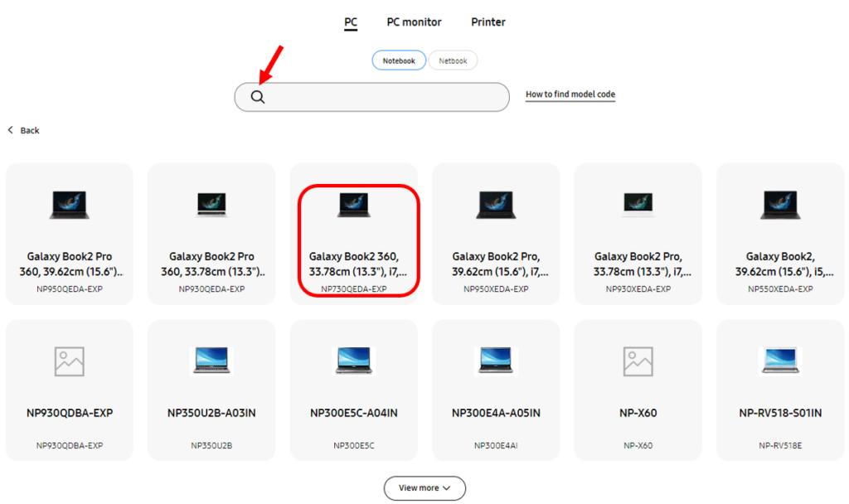Select the bold NP-RV518-S01IN title

pos(780,413)
